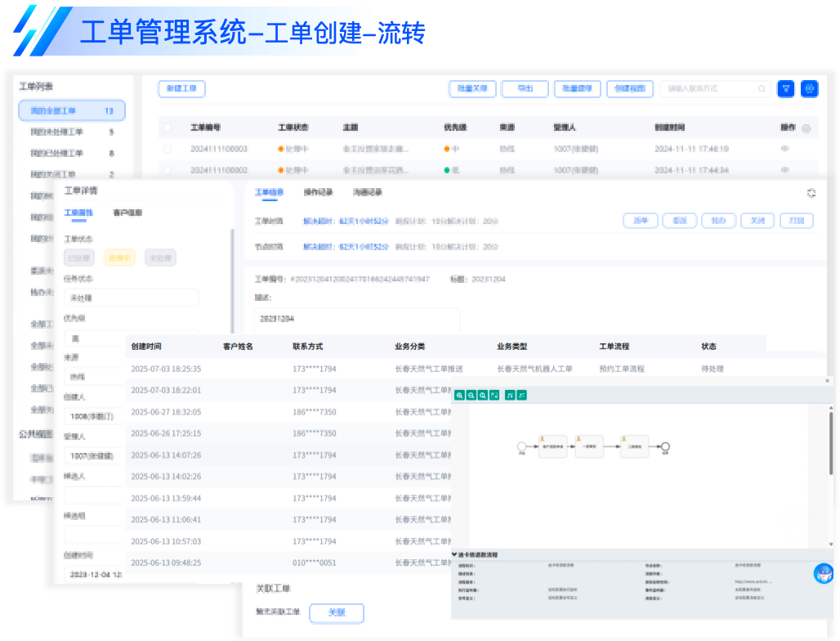Open the 任务状态 dropdown showing 未处理
840x641 pixels.
click(131, 298)
